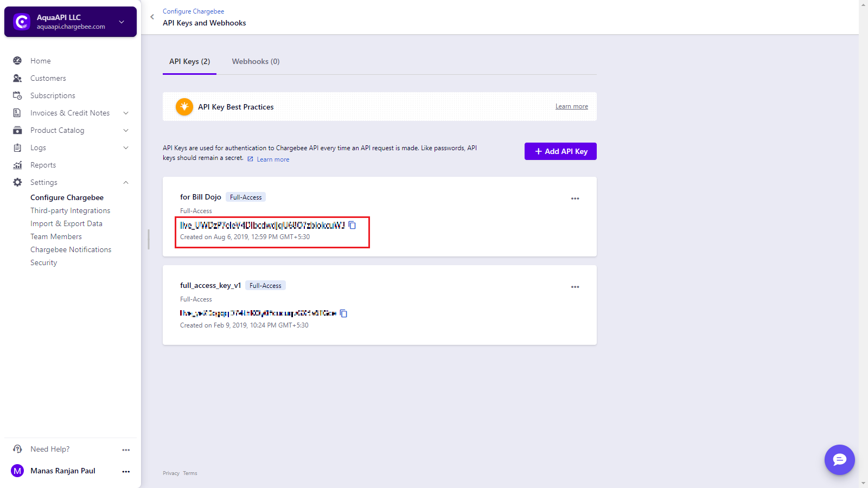868x488 pixels.
Task: Select Configure Chargebee in Settings
Action: tap(67, 197)
